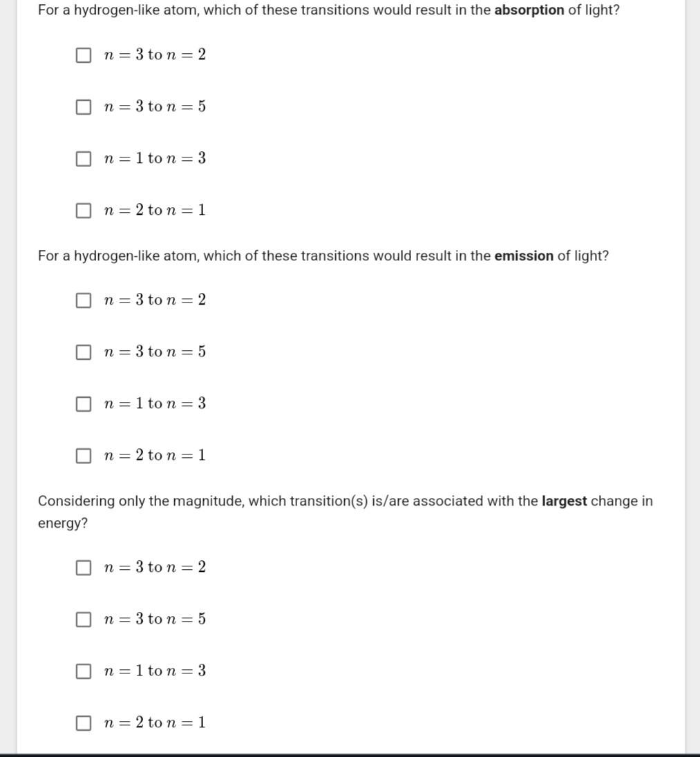700x757 pixels.
Task: Click the n=3 to n=2 label under emission
Action: click(155, 299)
